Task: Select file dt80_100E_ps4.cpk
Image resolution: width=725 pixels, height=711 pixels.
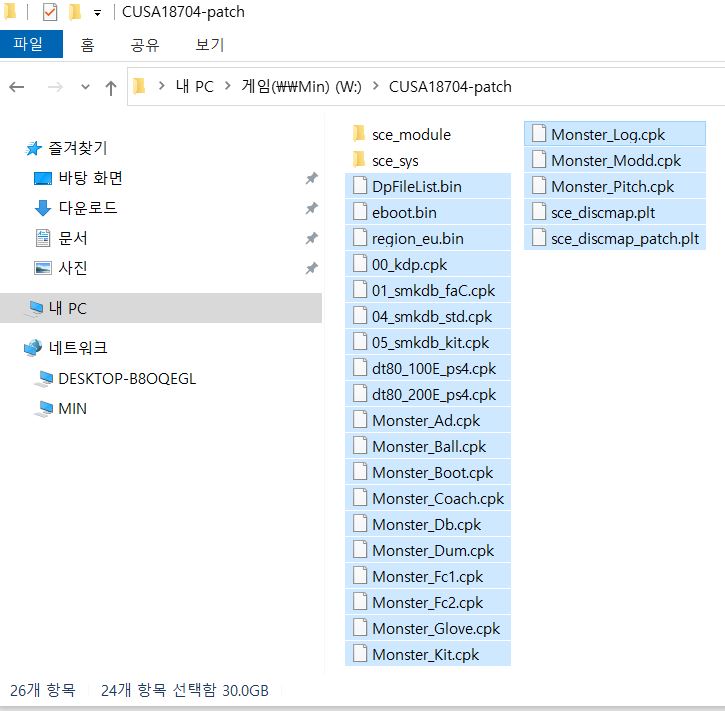Action: click(428, 368)
